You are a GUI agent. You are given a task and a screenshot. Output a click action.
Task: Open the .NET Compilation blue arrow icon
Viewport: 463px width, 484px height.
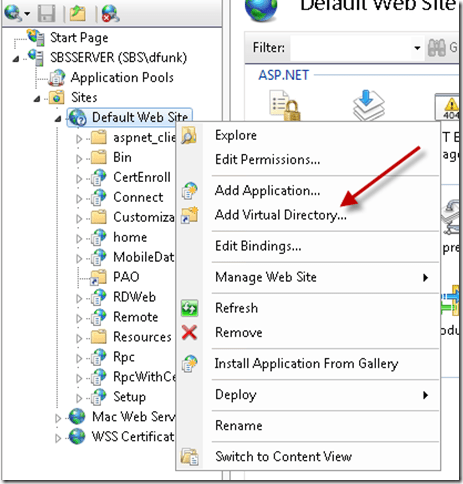pos(368,105)
